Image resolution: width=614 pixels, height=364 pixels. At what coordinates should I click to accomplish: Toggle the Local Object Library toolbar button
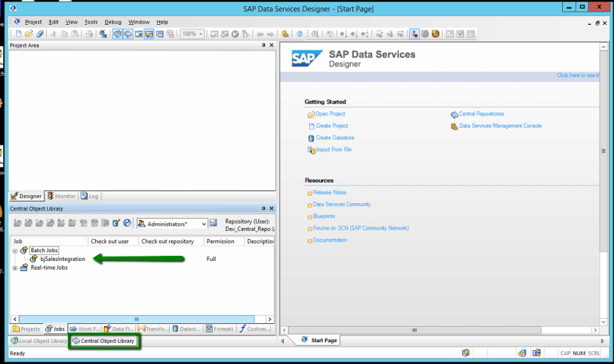117,34
